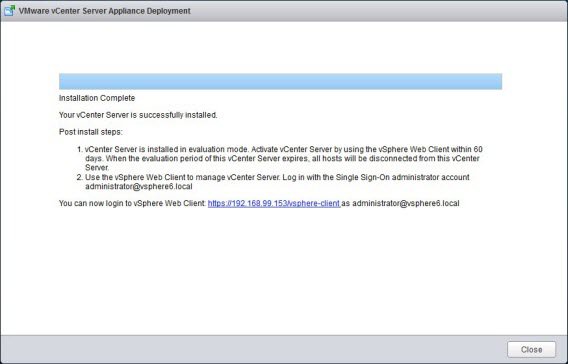Screen dimensions: 568x364
Task: Select 'Single Sign-On administrator account' phrase
Action: (x=402, y=177)
